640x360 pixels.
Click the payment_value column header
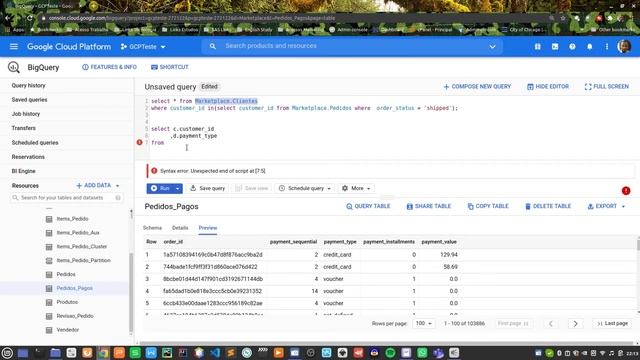tap(439, 242)
